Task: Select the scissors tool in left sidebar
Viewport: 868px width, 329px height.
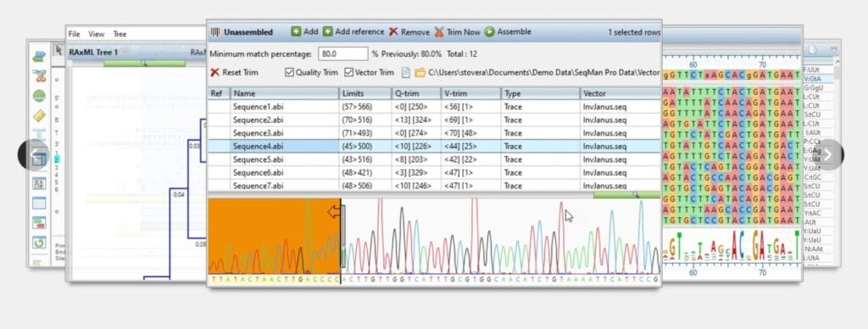Action: click(39, 75)
